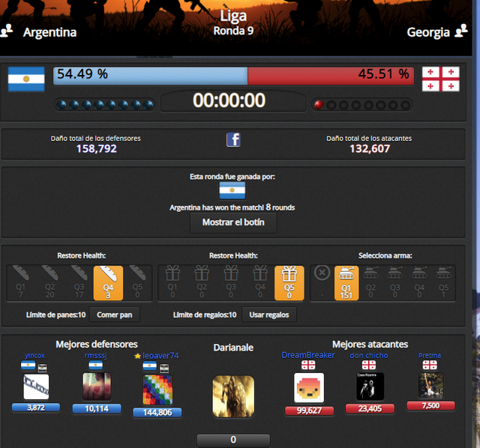Image resolution: width=480 pixels, height=448 pixels.
Task: Click Pretma damage value 7,500
Action: pyautogui.click(x=430, y=406)
